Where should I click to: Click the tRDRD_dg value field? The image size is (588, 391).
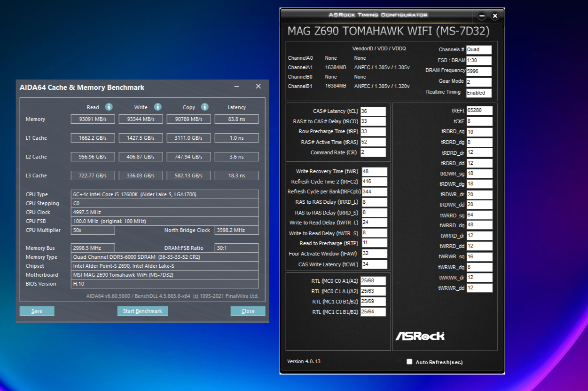(479, 142)
